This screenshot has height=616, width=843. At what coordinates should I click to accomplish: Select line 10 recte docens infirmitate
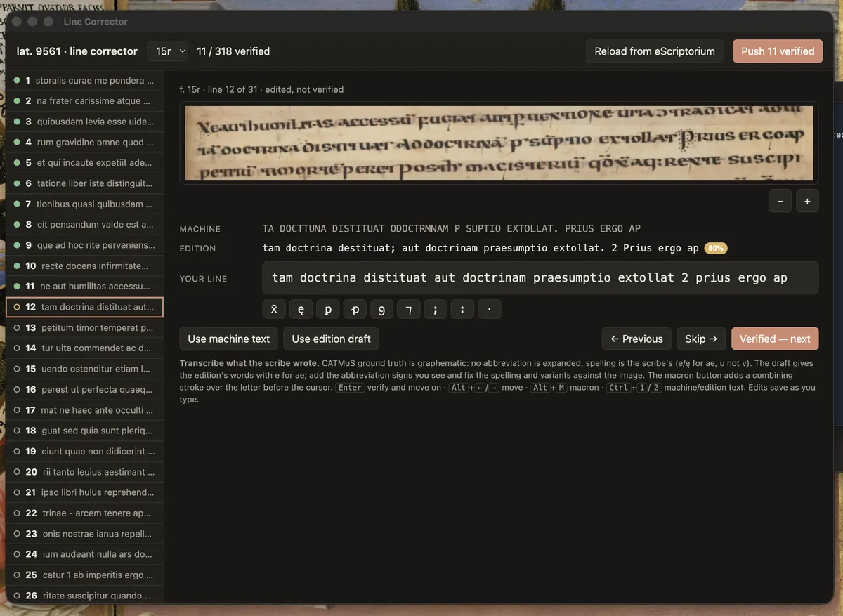click(84, 266)
